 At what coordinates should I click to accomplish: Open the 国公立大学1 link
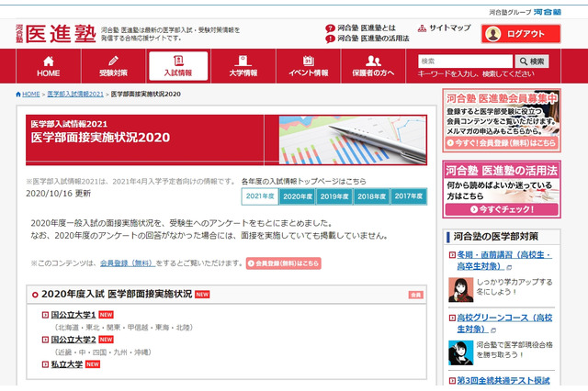pos(73,315)
